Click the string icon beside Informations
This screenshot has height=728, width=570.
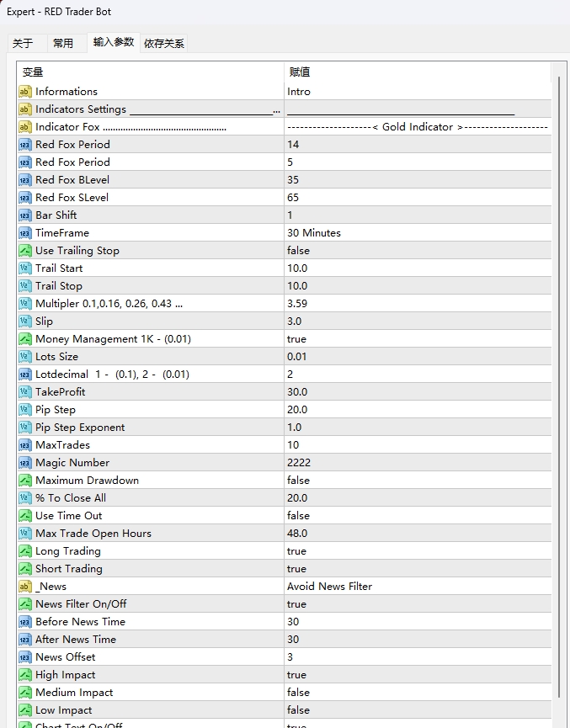pyautogui.click(x=24, y=92)
